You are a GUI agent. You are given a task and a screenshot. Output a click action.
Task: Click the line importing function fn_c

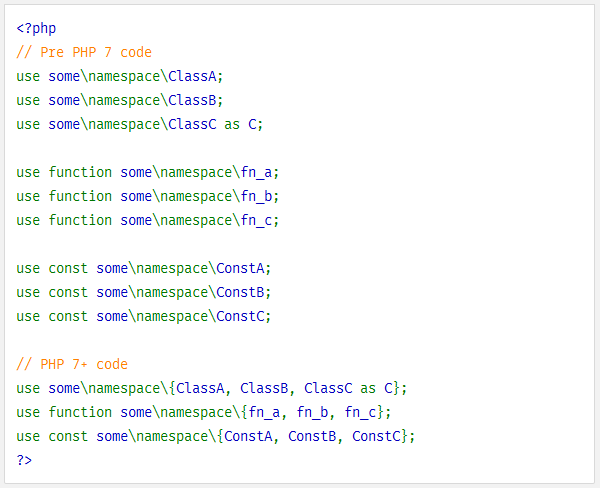coord(148,220)
